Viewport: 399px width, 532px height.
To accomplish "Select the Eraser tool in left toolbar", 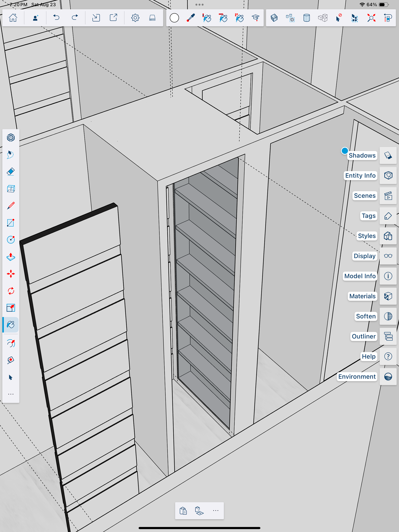I will point(11,172).
